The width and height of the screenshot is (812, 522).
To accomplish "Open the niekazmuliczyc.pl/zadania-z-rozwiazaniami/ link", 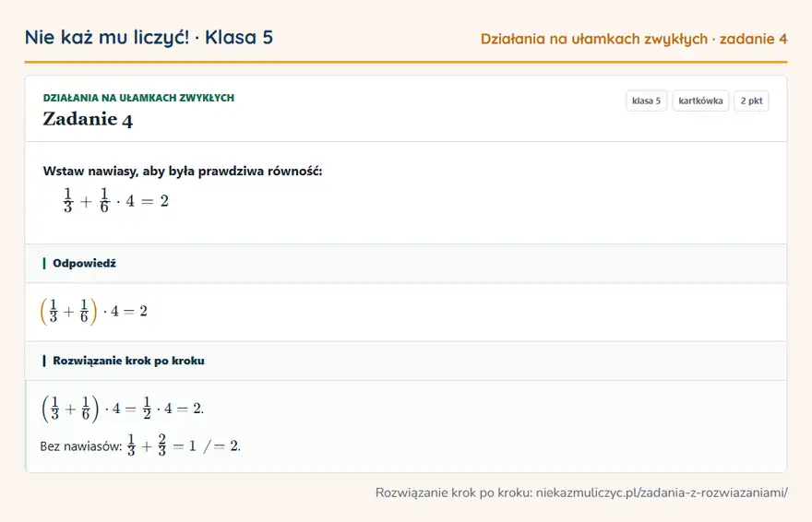I will click(662, 492).
